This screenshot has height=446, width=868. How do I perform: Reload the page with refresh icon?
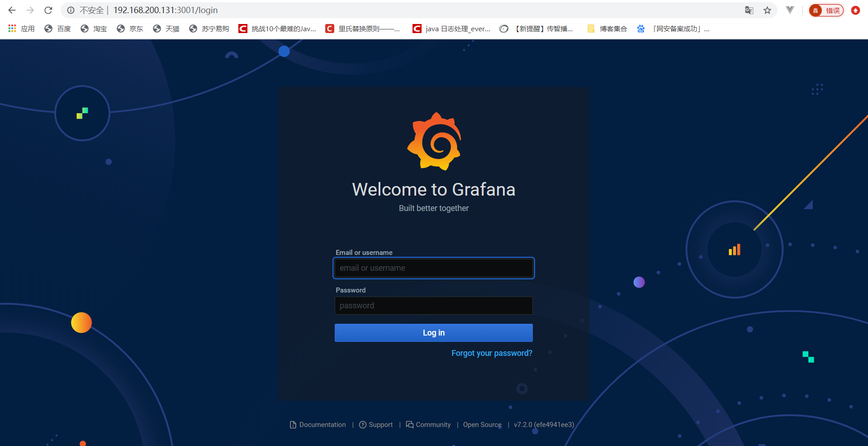click(x=48, y=10)
